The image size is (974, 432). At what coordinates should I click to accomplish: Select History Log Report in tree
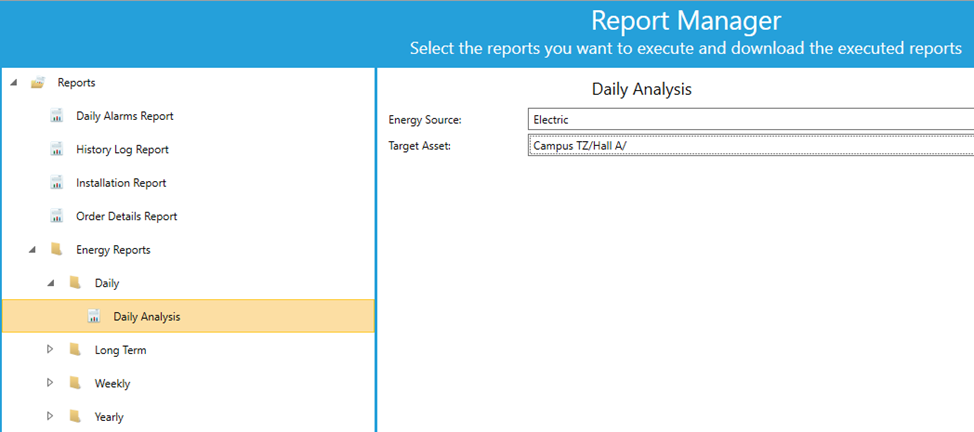[x=122, y=149]
